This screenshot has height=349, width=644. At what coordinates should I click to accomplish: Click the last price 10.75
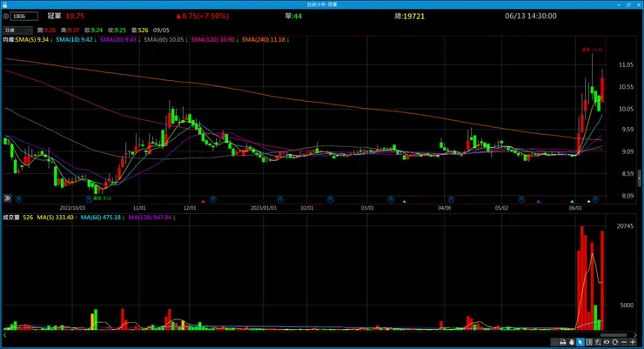coord(75,17)
